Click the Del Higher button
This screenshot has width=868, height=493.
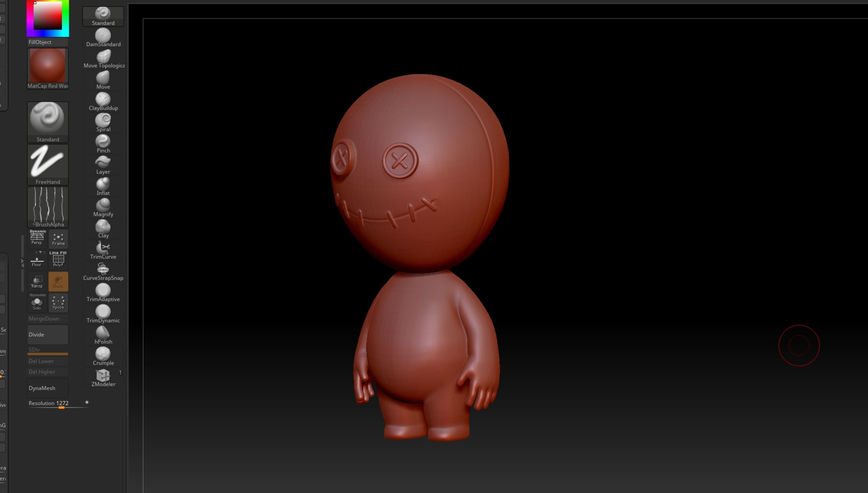tap(48, 372)
